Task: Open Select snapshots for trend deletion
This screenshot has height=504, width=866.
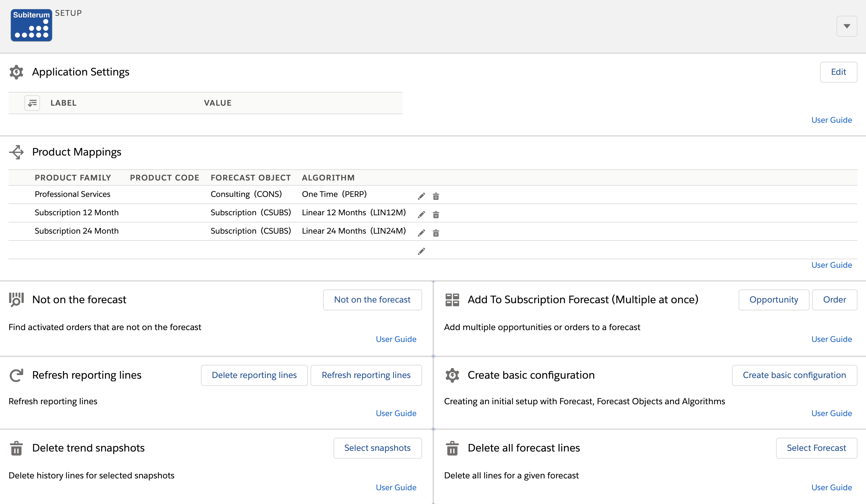Action: tap(377, 448)
